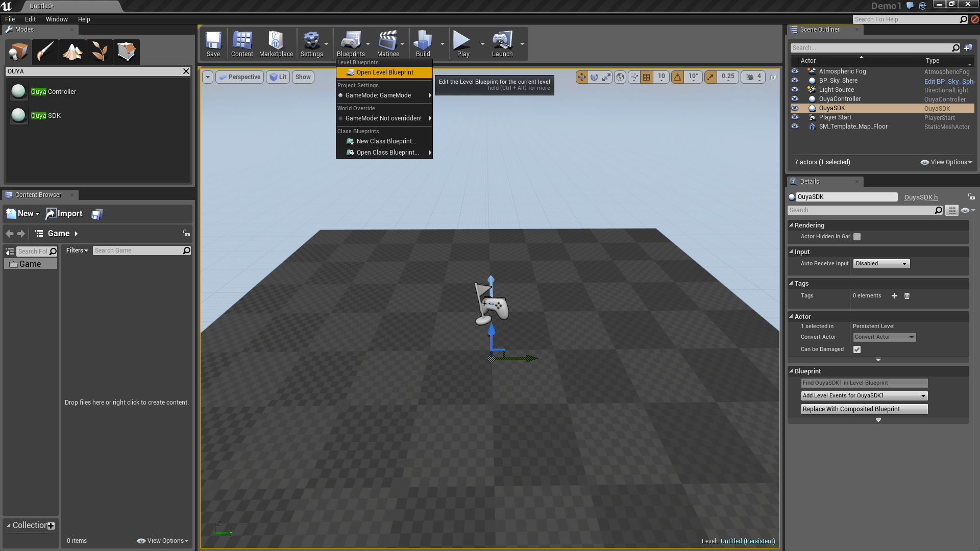This screenshot has width=980, height=551.
Task: Choose New Class Blueprint menu item
Action: [x=386, y=141]
